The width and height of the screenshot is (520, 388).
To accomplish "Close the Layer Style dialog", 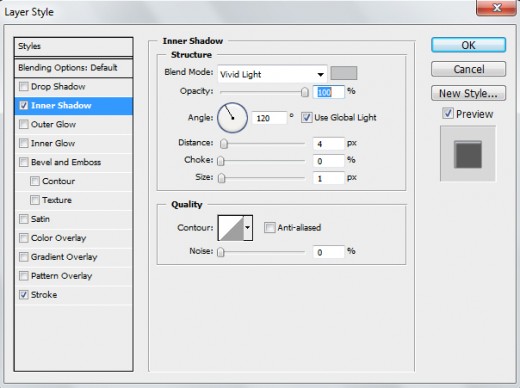I will (497, 7).
